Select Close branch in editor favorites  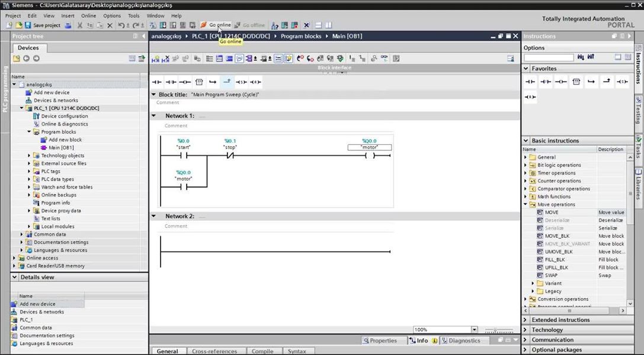click(227, 82)
